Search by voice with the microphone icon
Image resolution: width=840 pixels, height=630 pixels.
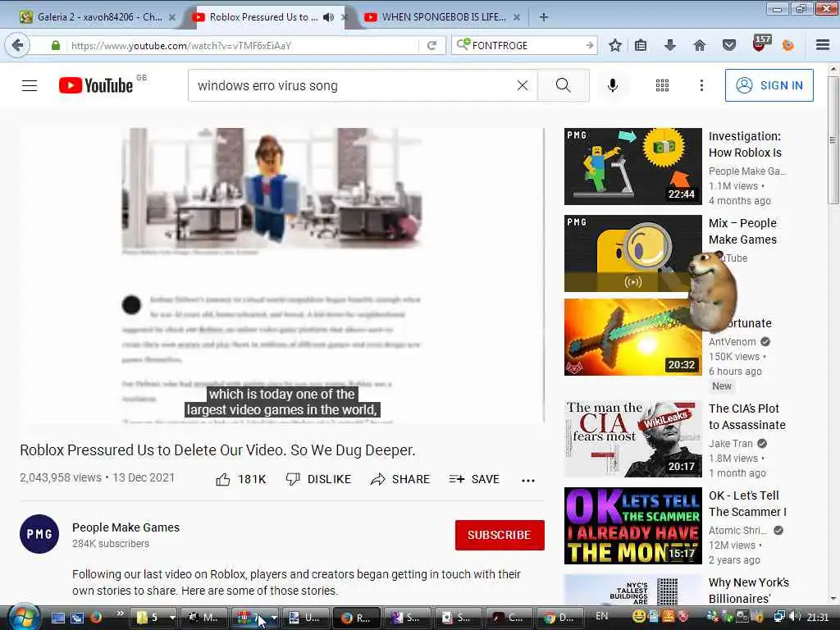[x=612, y=85]
